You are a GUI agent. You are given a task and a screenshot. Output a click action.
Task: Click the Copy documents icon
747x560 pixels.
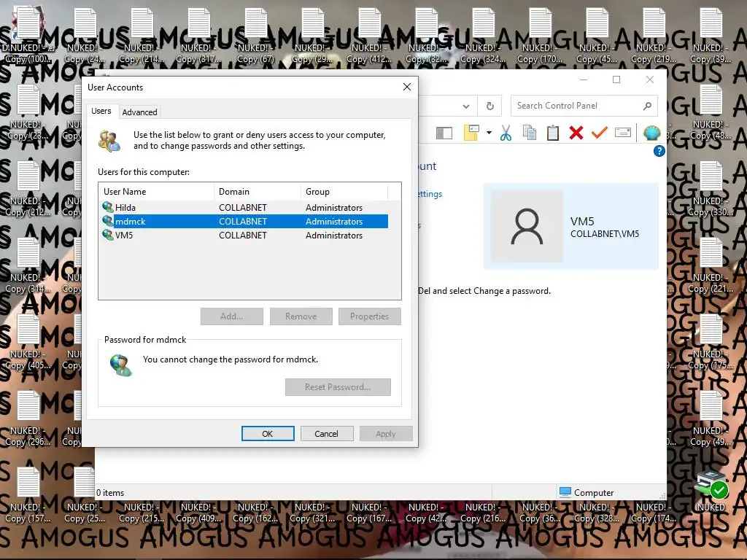pos(530,133)
